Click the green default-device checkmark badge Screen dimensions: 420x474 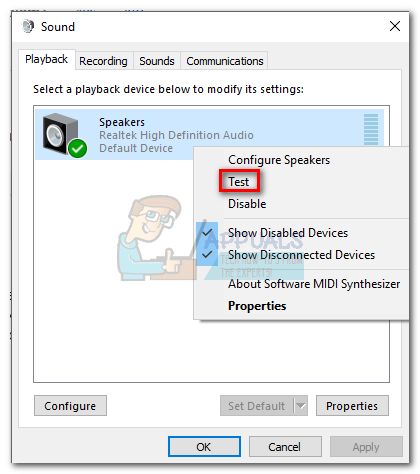pos(78,149)
